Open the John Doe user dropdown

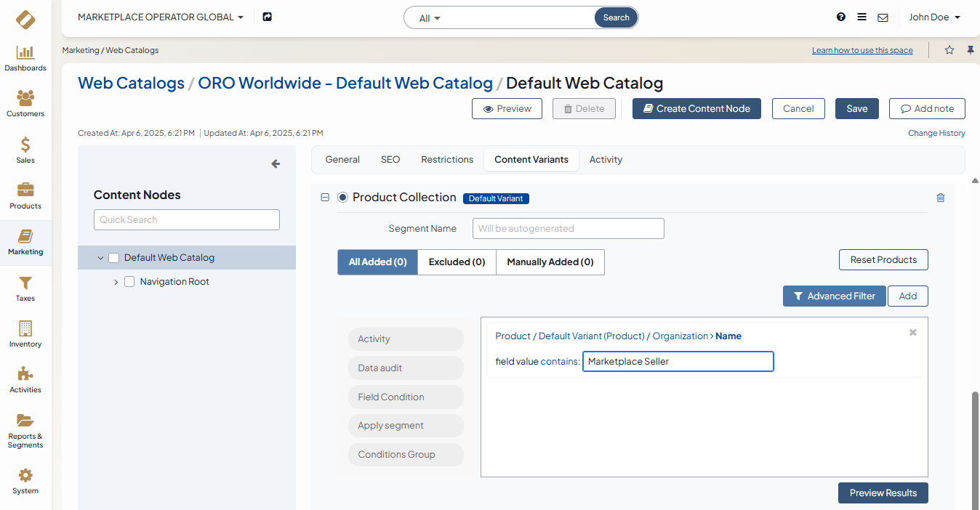934,17
